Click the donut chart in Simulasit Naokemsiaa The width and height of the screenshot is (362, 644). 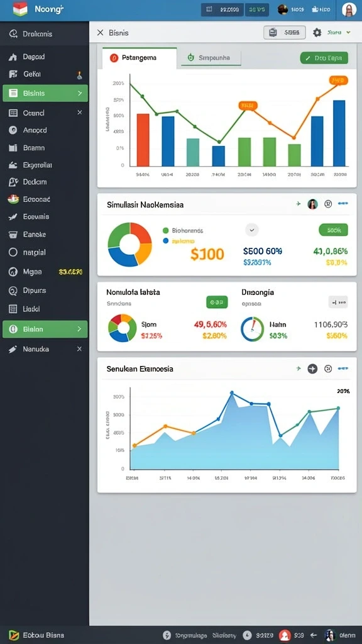coord(129,244)
